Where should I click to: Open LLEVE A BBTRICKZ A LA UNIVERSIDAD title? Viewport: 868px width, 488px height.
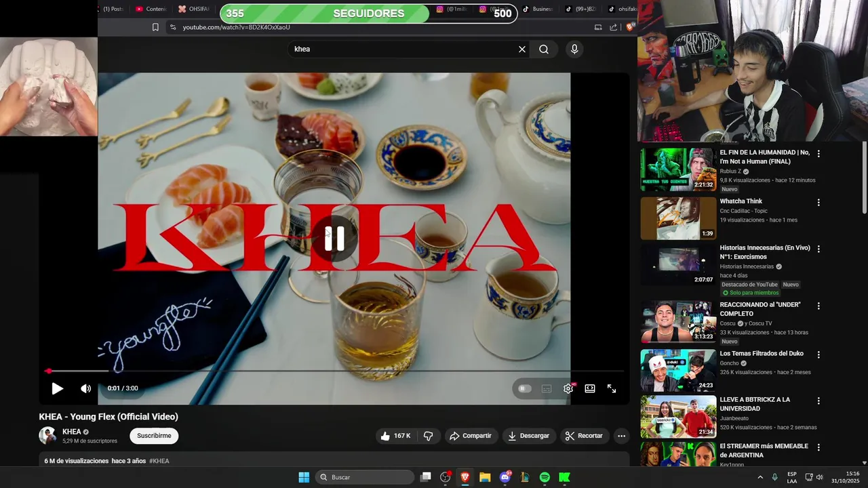coord(755,404)
